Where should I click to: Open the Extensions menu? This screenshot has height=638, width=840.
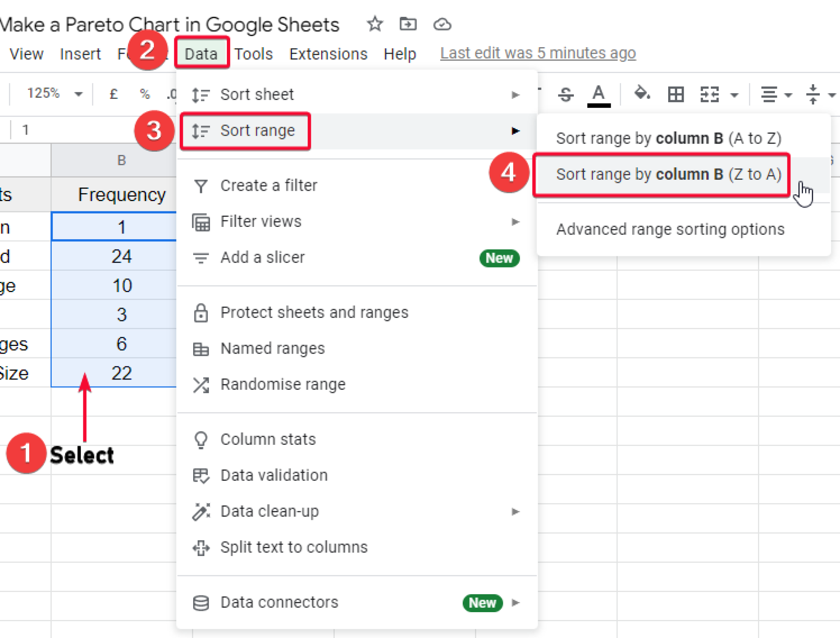point(328,54)
